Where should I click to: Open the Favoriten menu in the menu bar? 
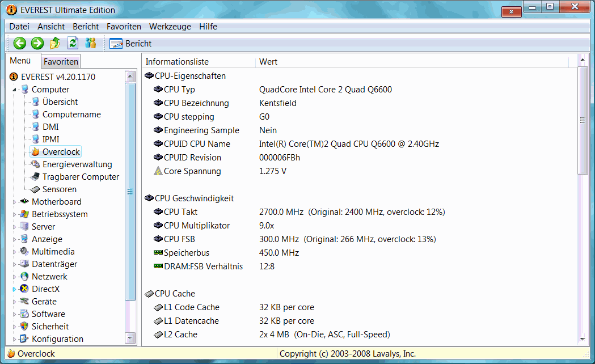point(124,27)
